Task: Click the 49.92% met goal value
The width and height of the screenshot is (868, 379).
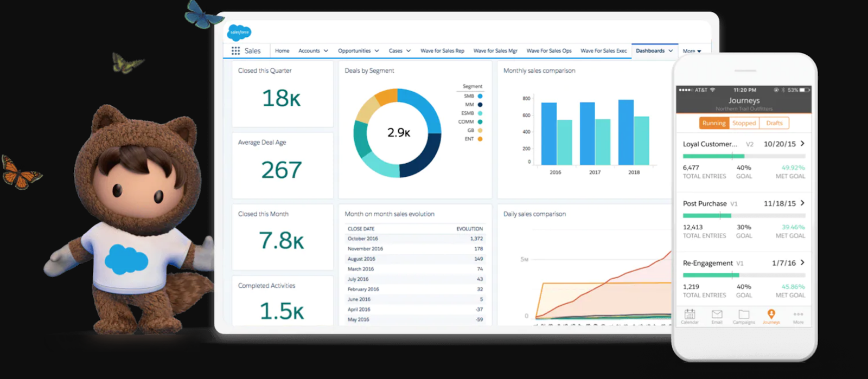Action: (793, 168)
